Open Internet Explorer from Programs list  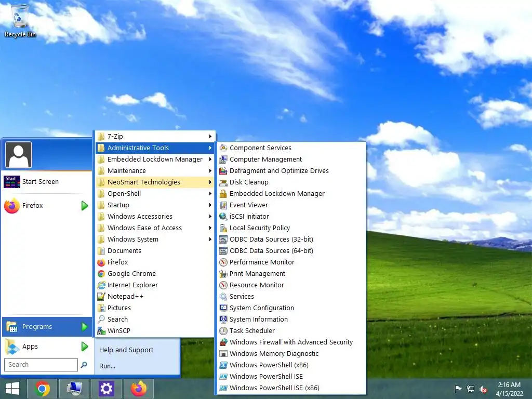click(155, 285)
